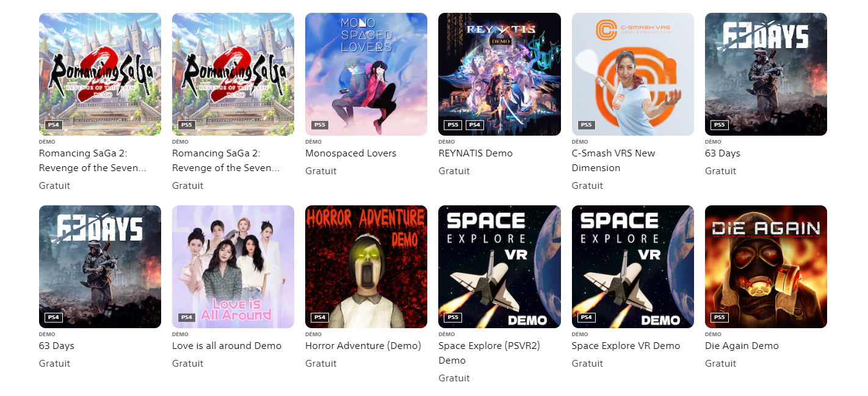Viewport: 868px width, 396px height.
Task: Open the Horror Adventure Demo cover image
Action: [x=366, y=266]
